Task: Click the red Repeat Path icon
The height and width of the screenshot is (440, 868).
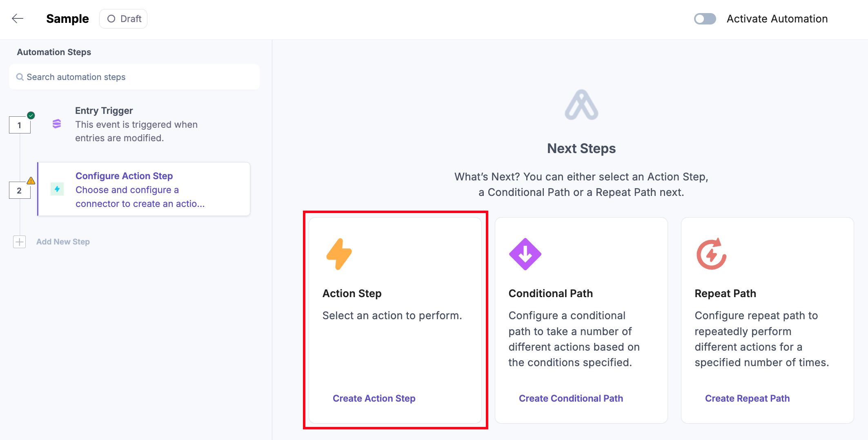Action: point(711,254)
